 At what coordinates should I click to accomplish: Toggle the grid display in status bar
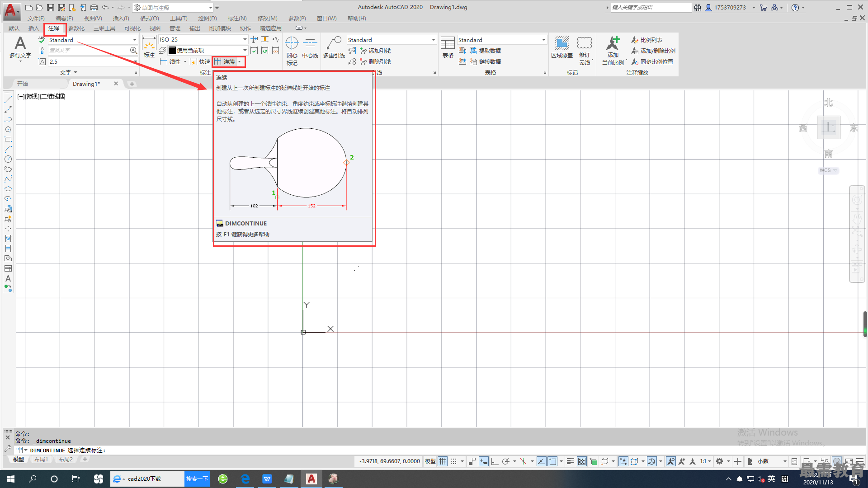coord(442,461)
